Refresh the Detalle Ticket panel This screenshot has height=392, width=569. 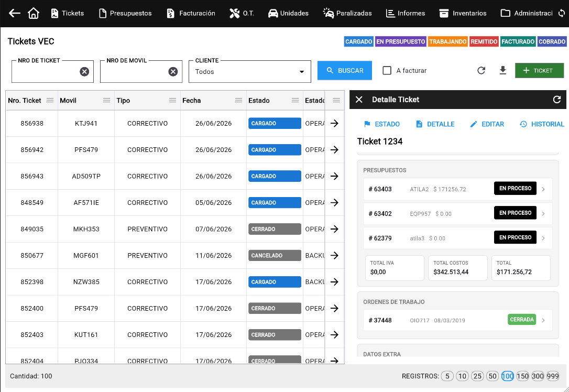pos(557,100)
